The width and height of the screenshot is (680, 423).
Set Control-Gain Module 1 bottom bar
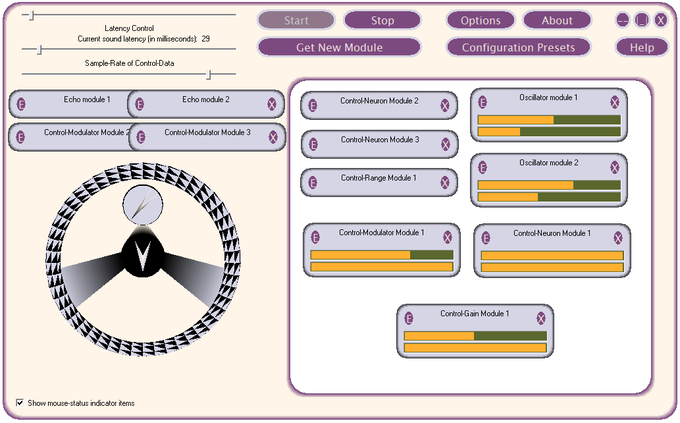(475, 348)
